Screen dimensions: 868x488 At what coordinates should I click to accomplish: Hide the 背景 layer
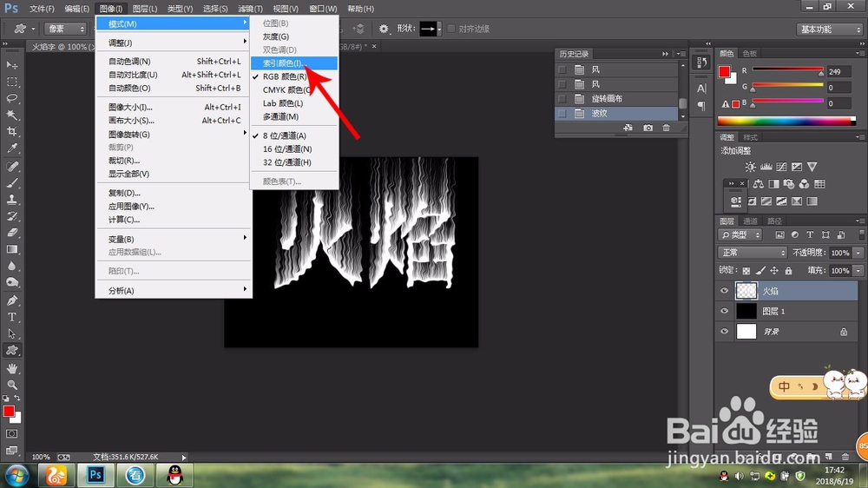click(x=724, y=332)
